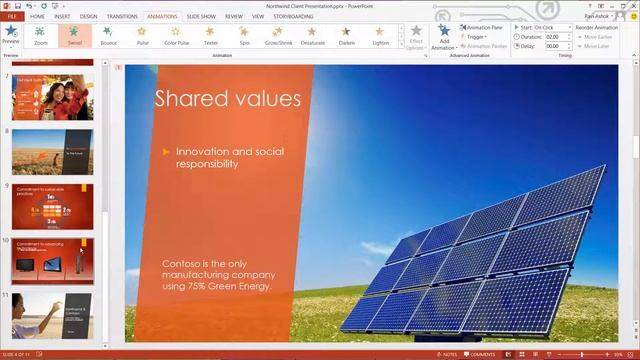This screenshot has width=640, height=360.
Task: Apply the Darken animation
Action: point(347,36)
